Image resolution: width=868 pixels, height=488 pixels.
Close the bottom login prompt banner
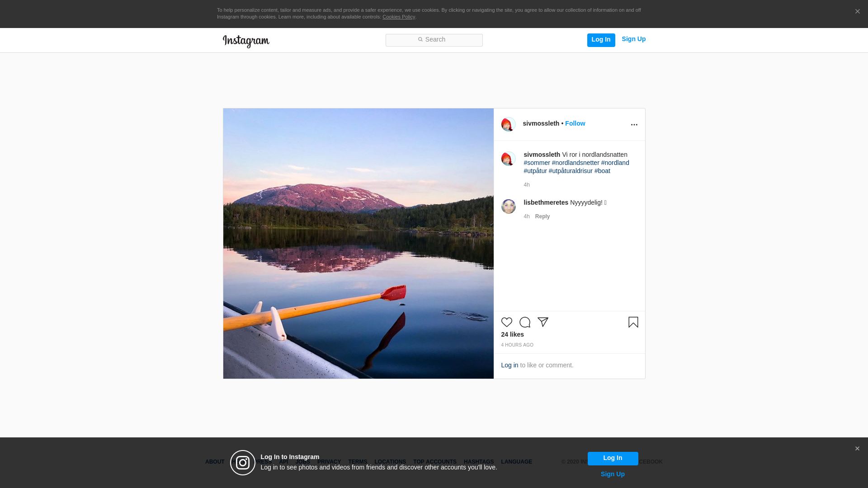pos(857,449)
